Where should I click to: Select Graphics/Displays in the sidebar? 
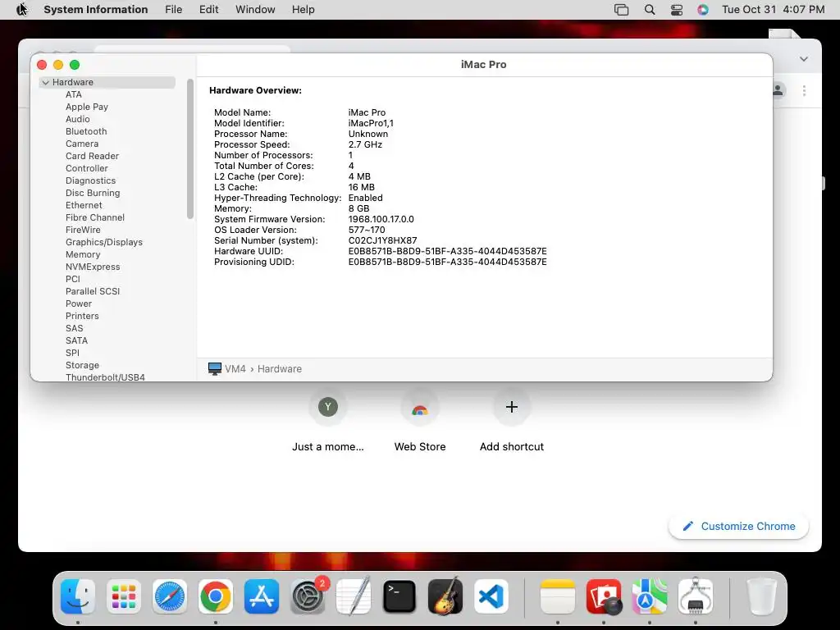(x=104, y=242)
